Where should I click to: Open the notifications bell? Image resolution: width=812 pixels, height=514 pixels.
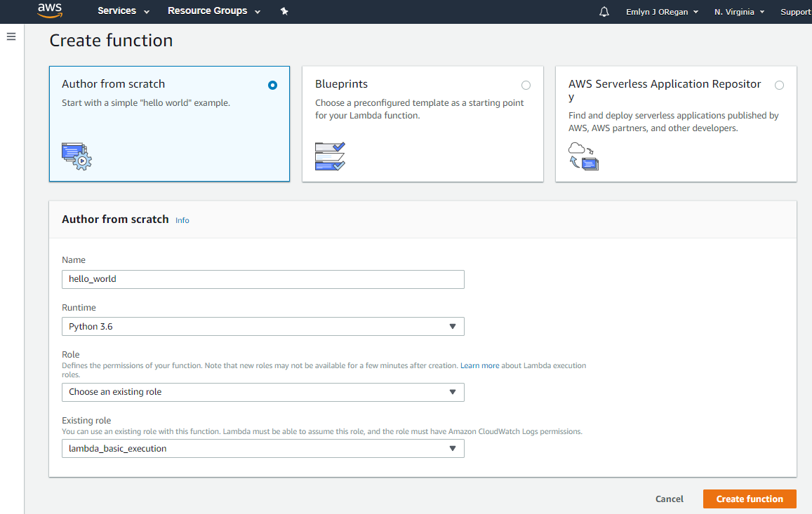pos(604,11)
